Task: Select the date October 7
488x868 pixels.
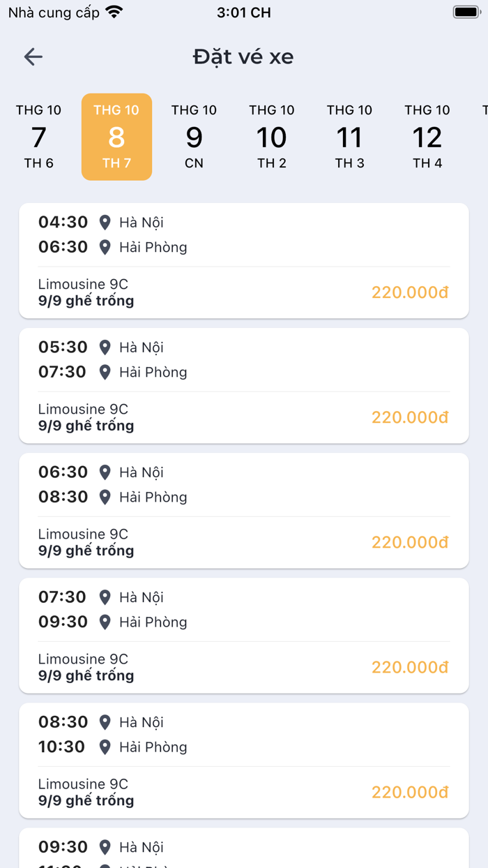Action: pyautogui.click(x=38, y=137)
